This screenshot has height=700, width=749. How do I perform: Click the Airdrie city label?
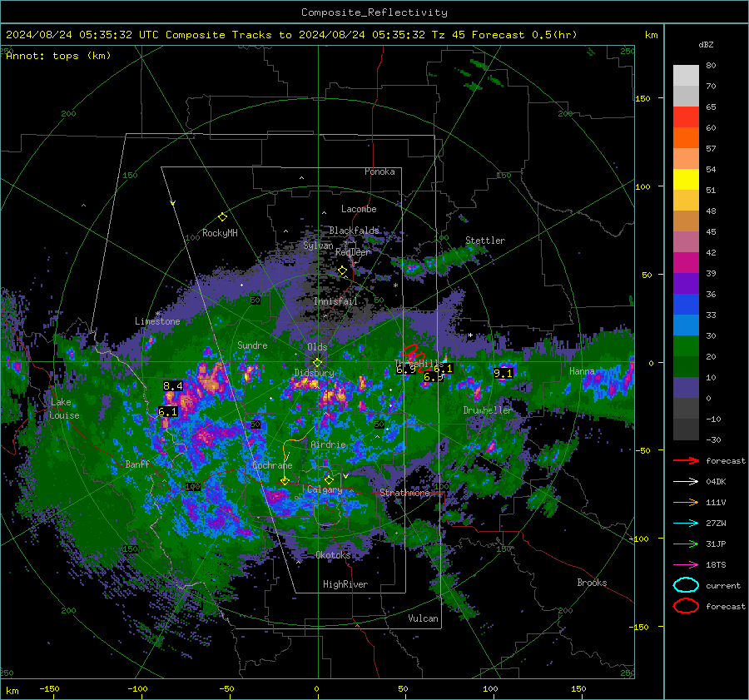click(x=328, y=444)
